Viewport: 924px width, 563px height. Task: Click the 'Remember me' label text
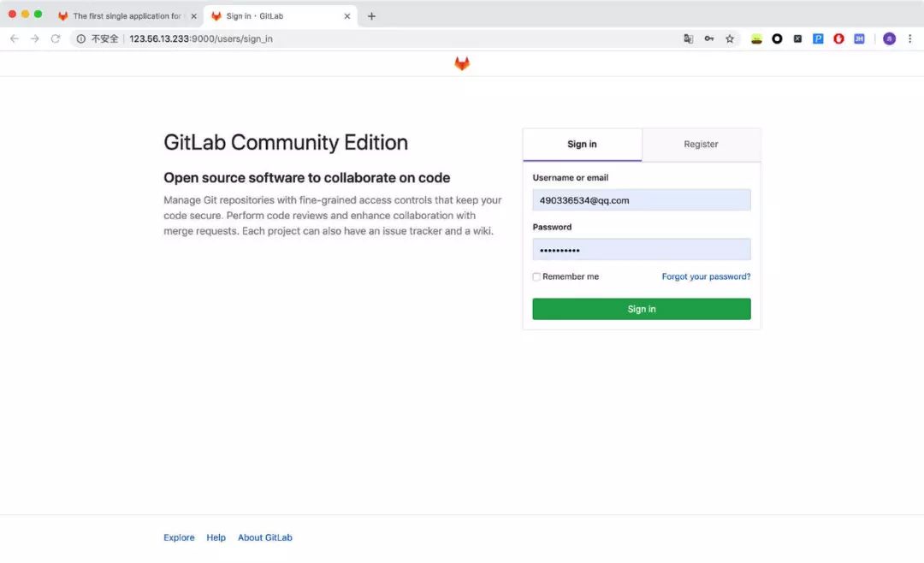[x=571, y=276]
